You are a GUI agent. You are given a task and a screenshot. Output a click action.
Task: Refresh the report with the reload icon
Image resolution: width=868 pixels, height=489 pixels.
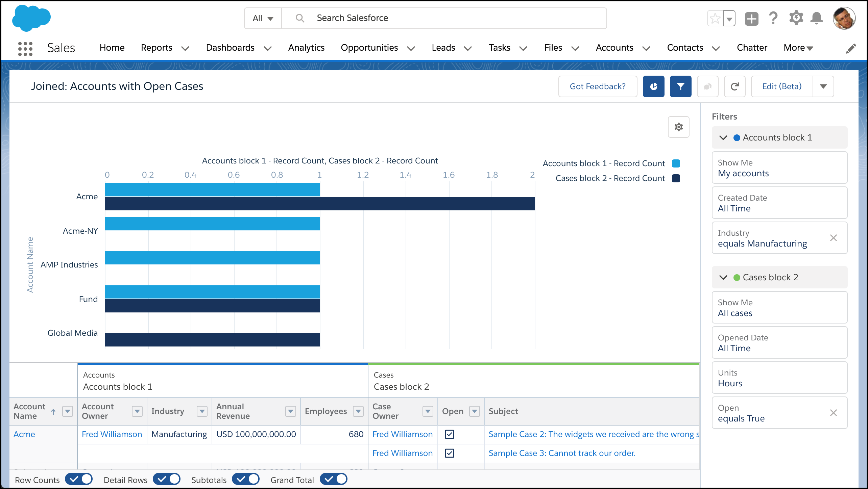tap(734, 86)
